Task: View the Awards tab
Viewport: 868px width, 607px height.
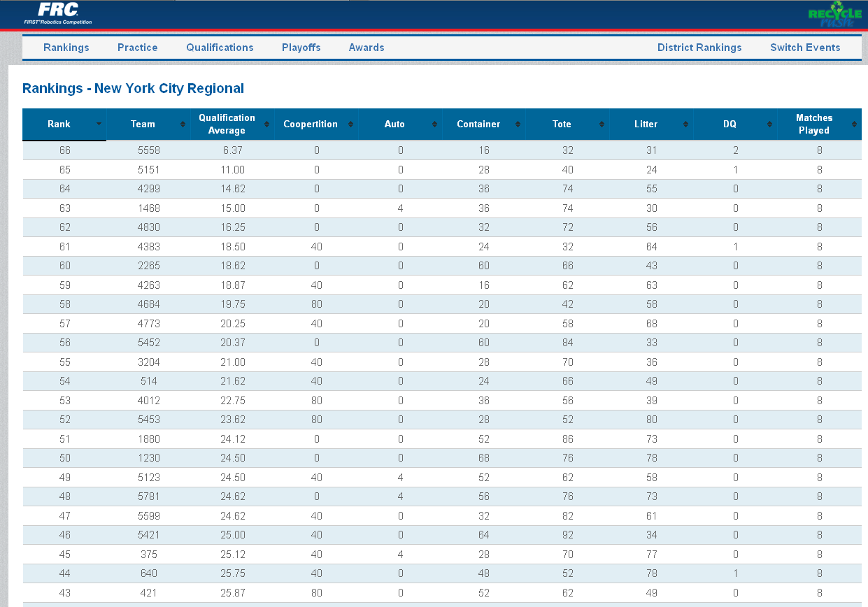Action: (x=367, y=48)
